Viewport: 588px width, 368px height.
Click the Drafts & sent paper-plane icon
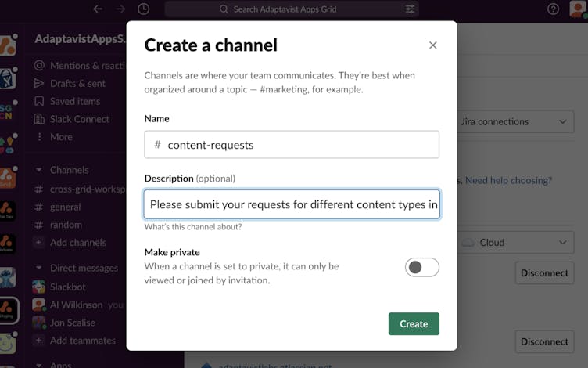[x=39, y=83]
